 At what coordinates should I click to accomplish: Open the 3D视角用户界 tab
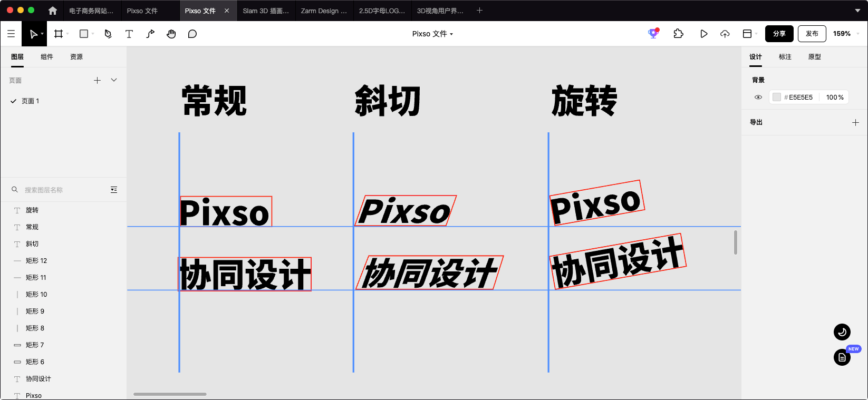click(440, 11)
